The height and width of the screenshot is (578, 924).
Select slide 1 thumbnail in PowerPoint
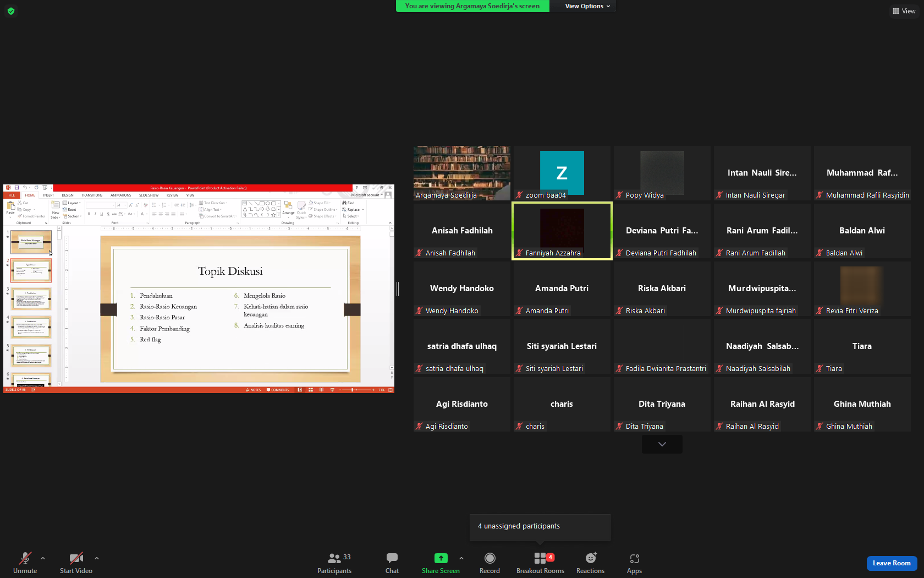[x=31, y=242]
